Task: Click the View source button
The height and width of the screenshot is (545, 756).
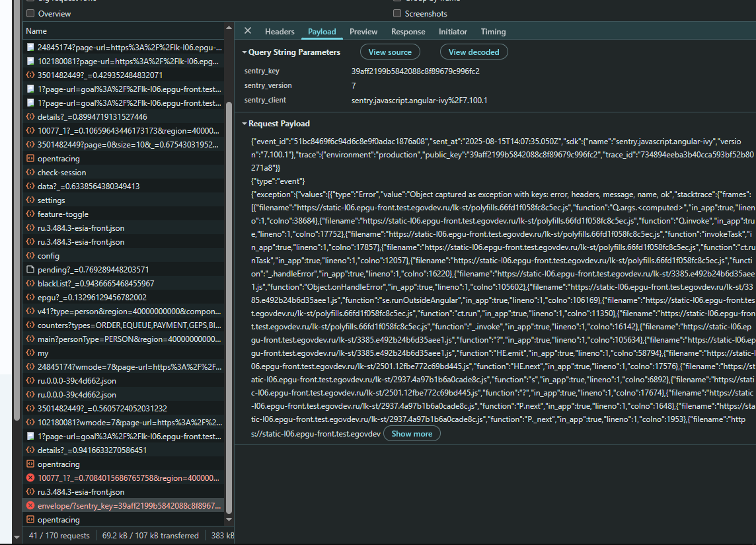Action: [x=390, y=52]
